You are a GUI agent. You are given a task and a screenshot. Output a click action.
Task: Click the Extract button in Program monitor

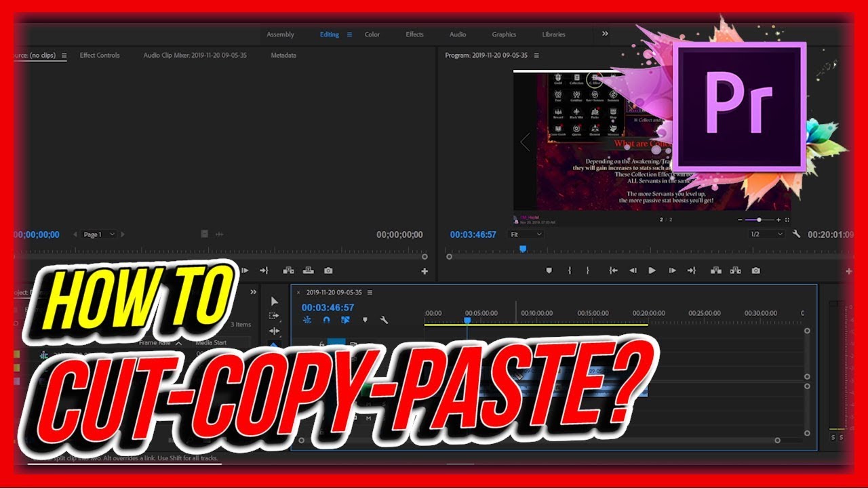click(x=735, y=270)
